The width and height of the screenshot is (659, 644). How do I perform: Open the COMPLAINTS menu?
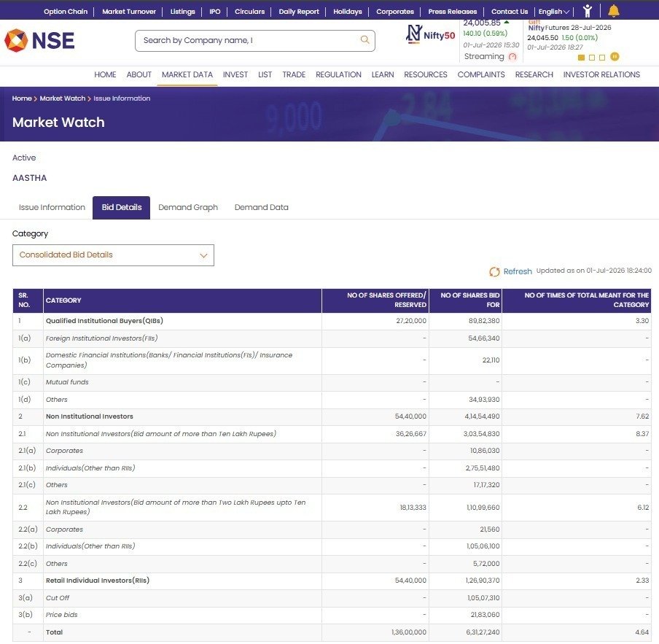point(481,74)
